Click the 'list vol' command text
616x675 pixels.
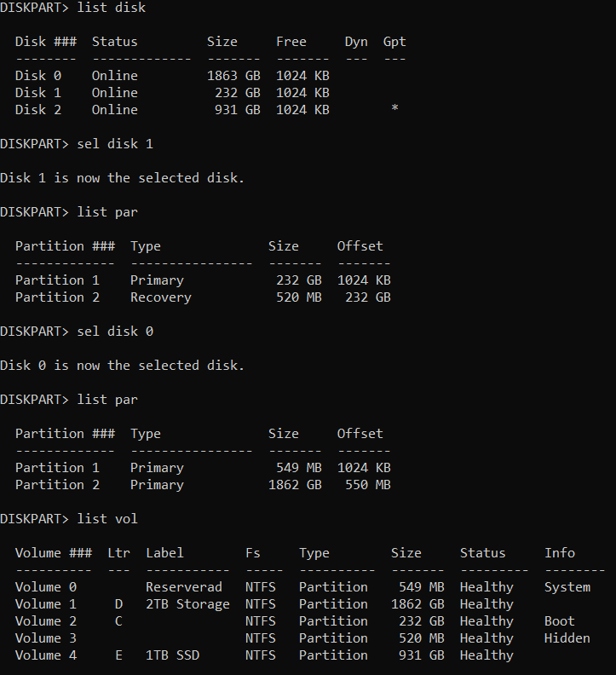pos(107,519)
